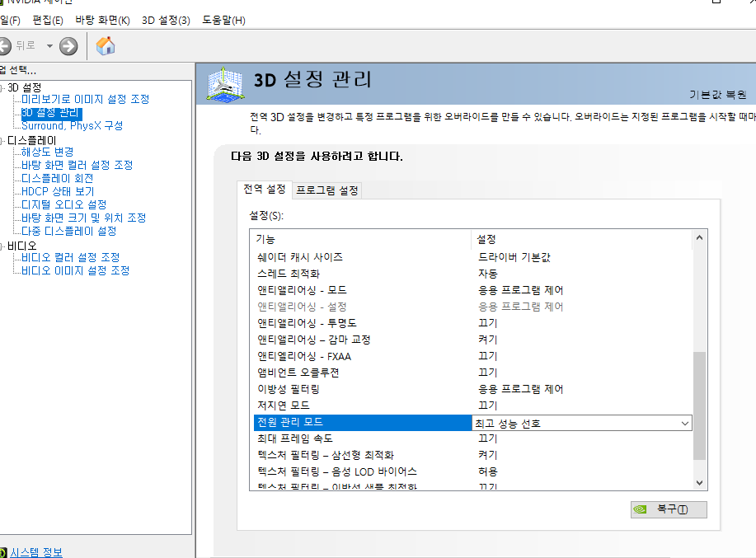Open the 3D 설정(3) menu
The image size is (756, 558).
click(166, 21)
